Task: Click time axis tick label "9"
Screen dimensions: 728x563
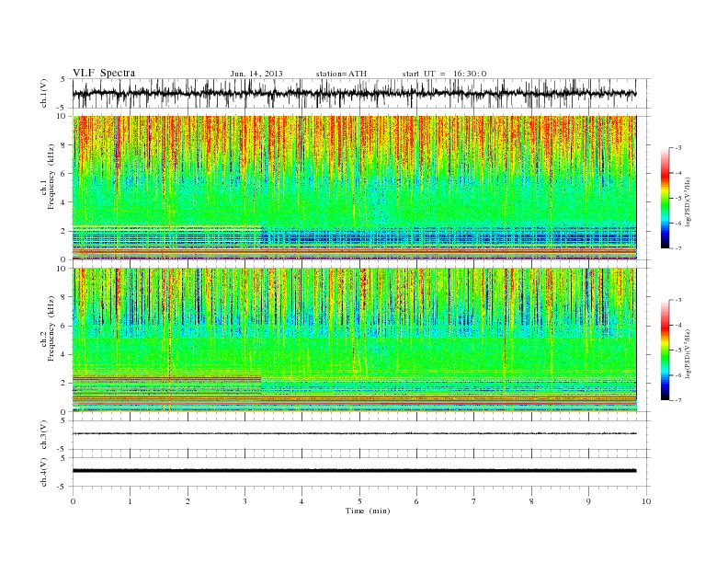Action: (x=588, y=501)
